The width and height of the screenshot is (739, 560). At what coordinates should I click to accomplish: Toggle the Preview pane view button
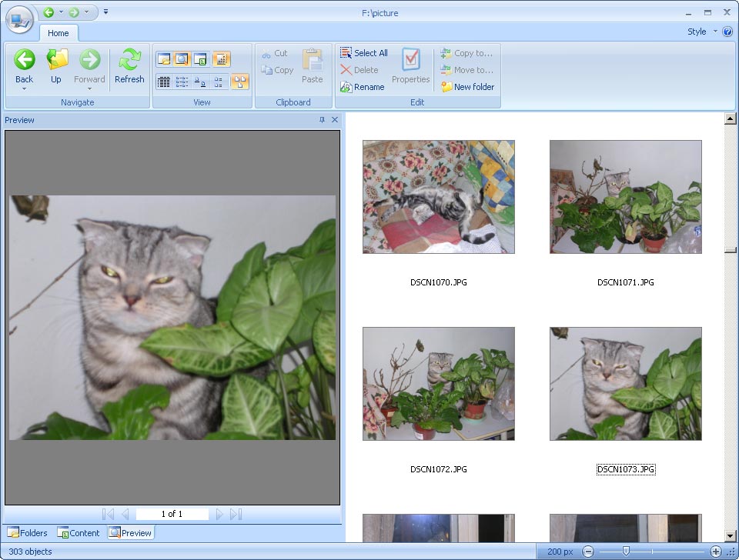tap(182, 59)
